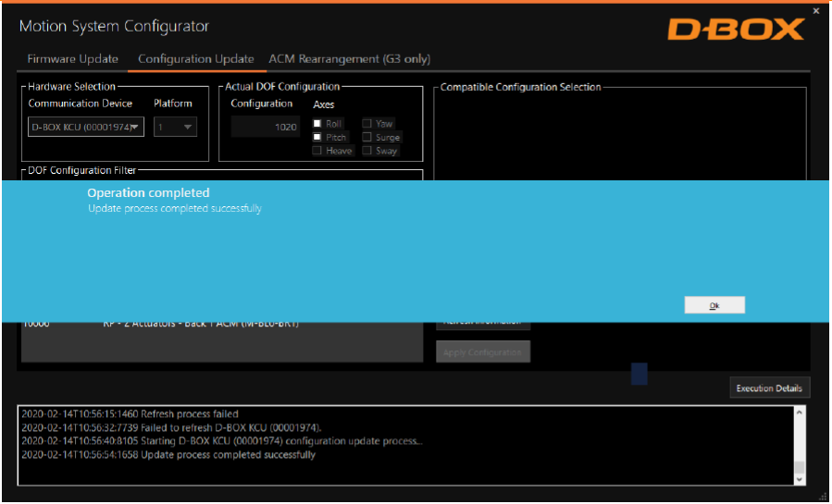Click the Configuration field showing 1020

tap(265, 127)
